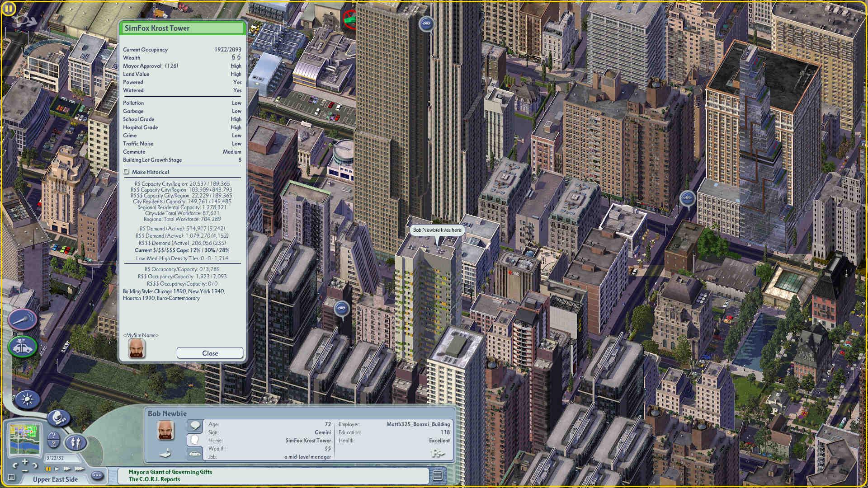The width and height of the screenshot is (868, 488).
Task: Click the move-in house arrow icon
Action: click(165, 453)
